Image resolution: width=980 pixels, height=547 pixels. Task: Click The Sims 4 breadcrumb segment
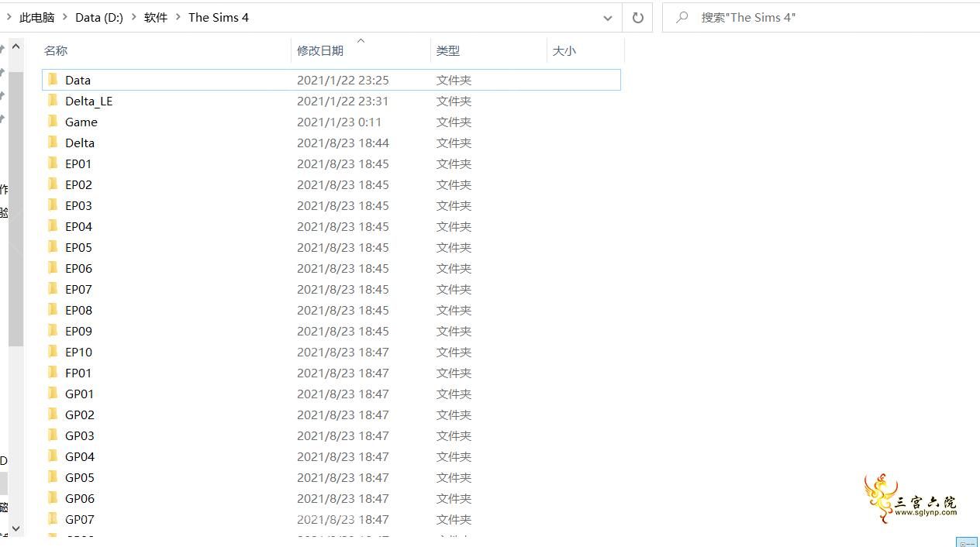(219, 17)
